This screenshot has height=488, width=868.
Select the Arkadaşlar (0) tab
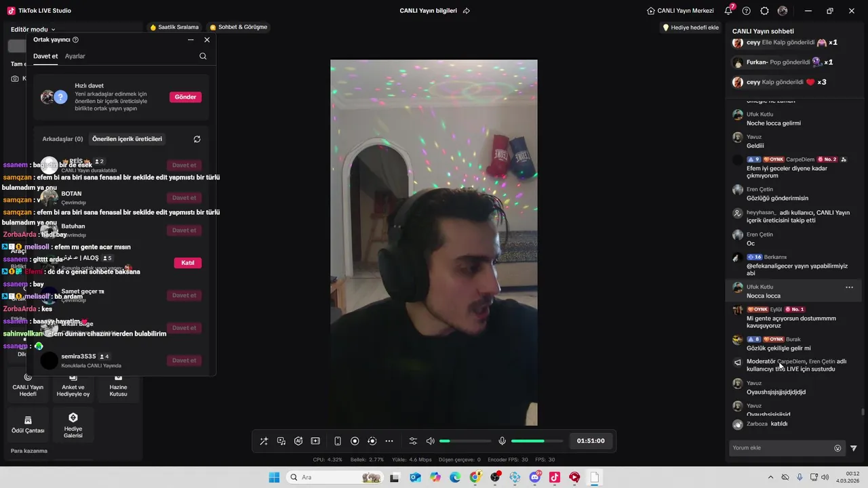click(62, 139)
